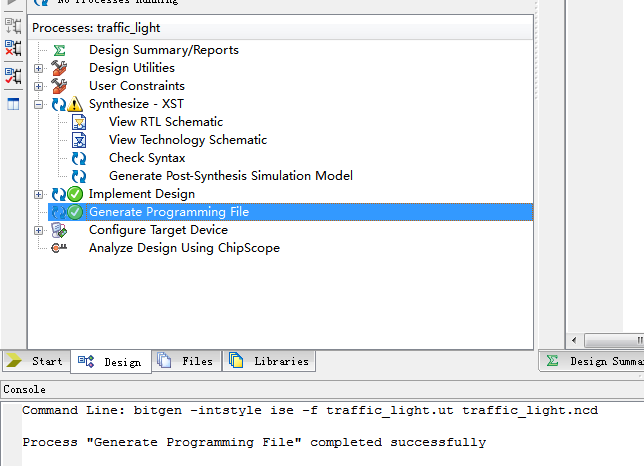
Task: Click the Design Summary tab sigma icon
Action: tap(552, 361)
